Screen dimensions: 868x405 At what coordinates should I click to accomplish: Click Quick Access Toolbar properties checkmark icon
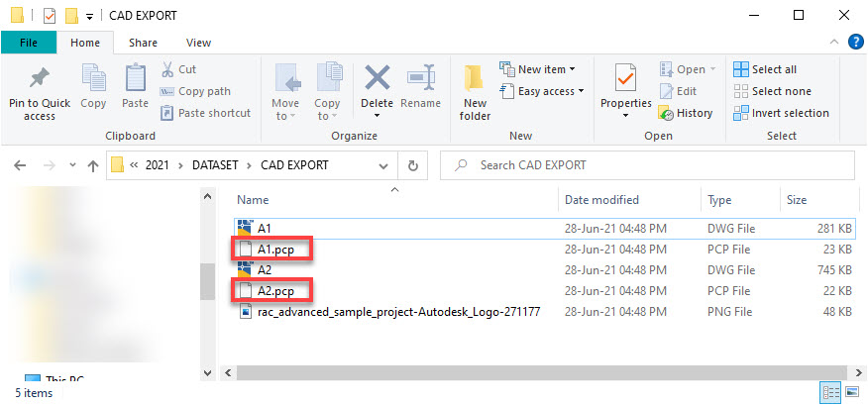click(x=50, y=16)
